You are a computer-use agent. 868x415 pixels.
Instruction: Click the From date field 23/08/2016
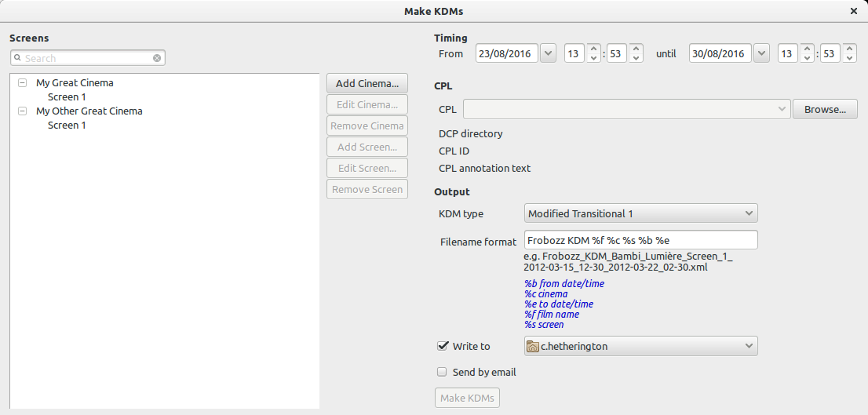point(506,53)
